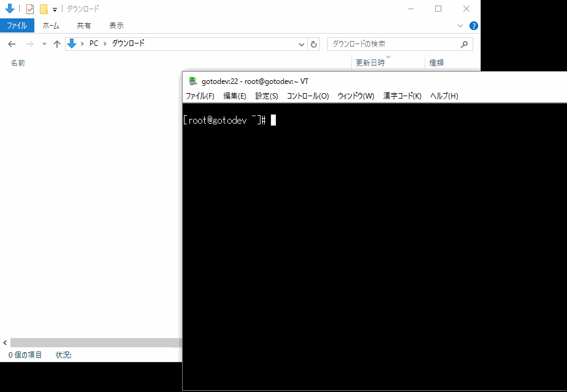The height and width of the screenshot is (392, 567).
Task: Click the back arrow in Explorer
Action: [12, 44]
